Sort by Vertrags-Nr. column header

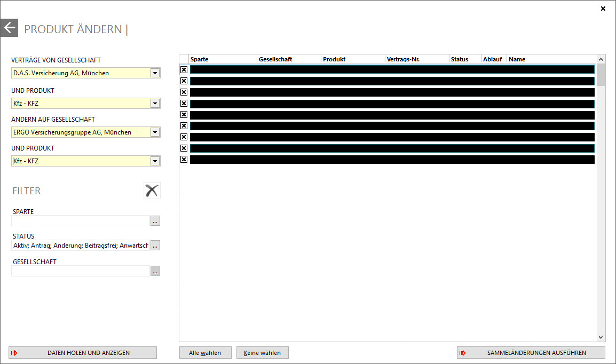416,59
